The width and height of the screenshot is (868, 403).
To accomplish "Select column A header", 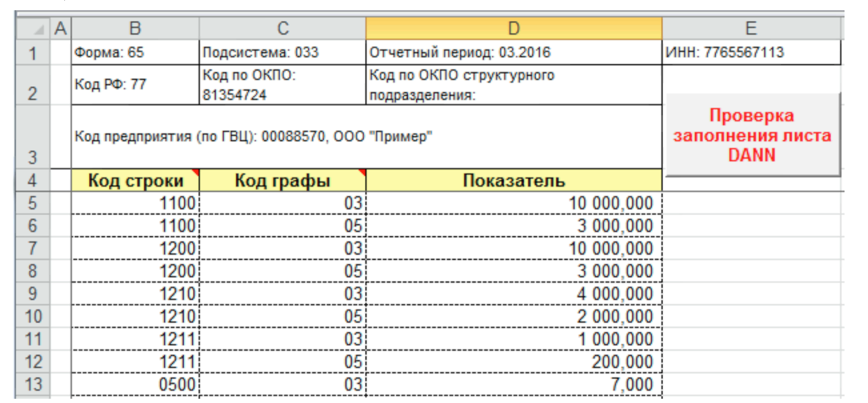I will point(61,29).
